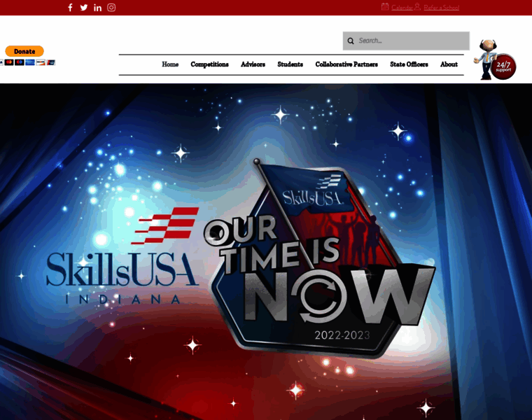532x420 pixels.
Task: Open the About menu
Action: pos(449,64)
